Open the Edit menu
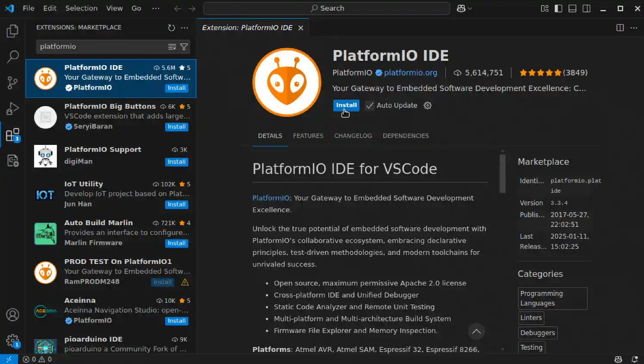Viewport: 644px width, 364px height. click(x=50, y=8)
